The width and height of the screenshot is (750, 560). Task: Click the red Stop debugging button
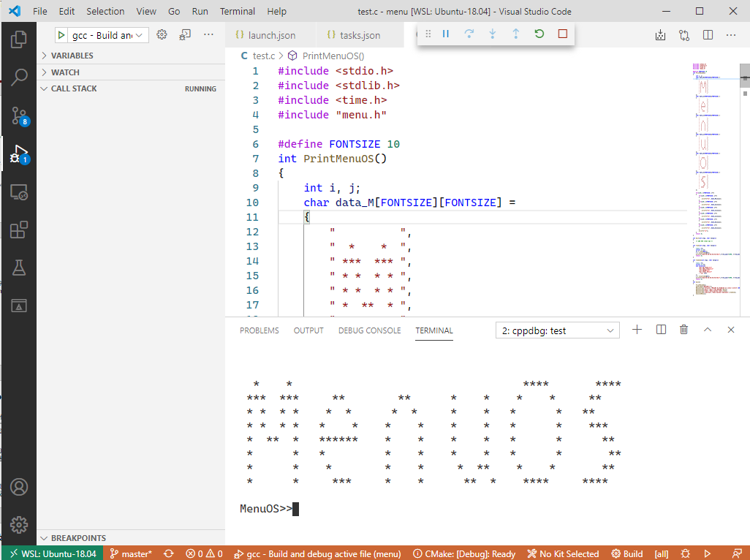point(562,34)
